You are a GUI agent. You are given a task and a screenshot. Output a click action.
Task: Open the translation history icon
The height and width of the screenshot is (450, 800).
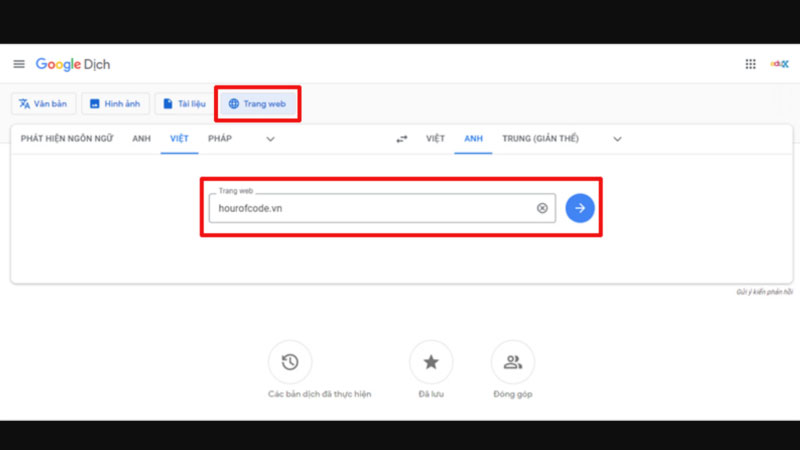290,362
